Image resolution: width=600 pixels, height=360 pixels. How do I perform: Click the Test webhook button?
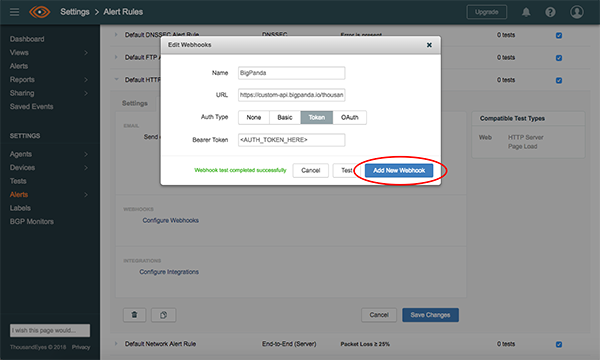pyautogui.click(x=347, y=170)
